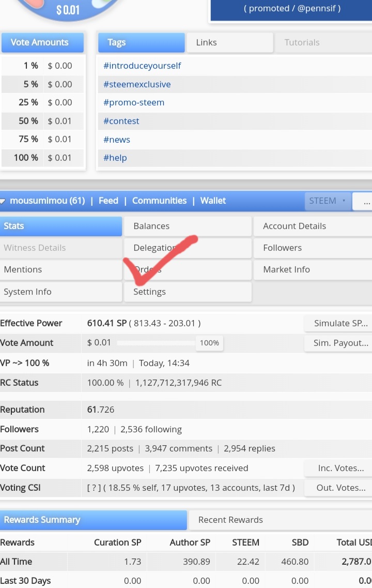Open the Links tab
Image resolution: width=372 pixels, height=588 pixels.
229,42
